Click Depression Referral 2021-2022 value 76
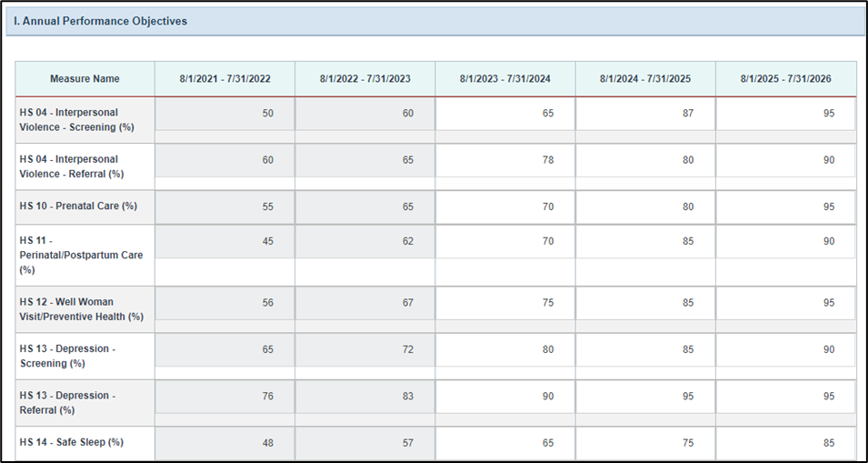The width and height of the screenshot is (868, 463). [224, 397]
